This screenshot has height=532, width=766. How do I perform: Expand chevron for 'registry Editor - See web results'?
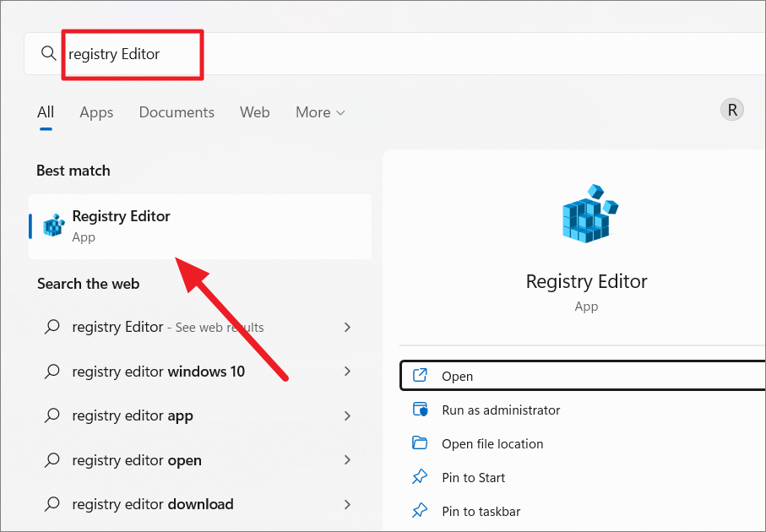point(347,327)
